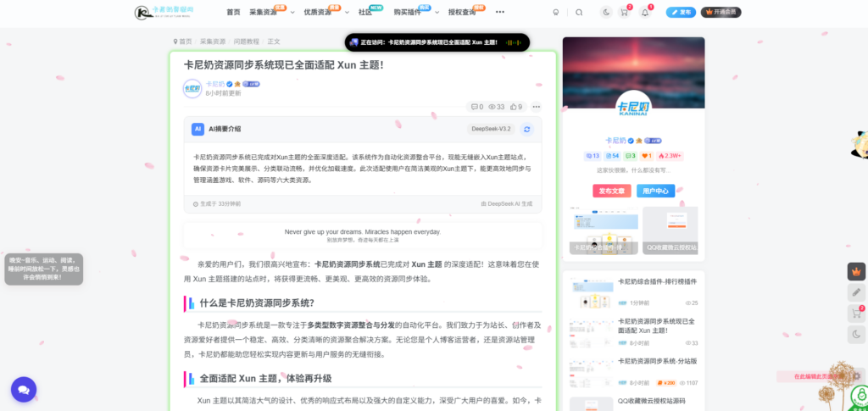Open the 授权查询 menu item
Image resolution: width=868 pixels, height=411 pixels.
point(462,12)
